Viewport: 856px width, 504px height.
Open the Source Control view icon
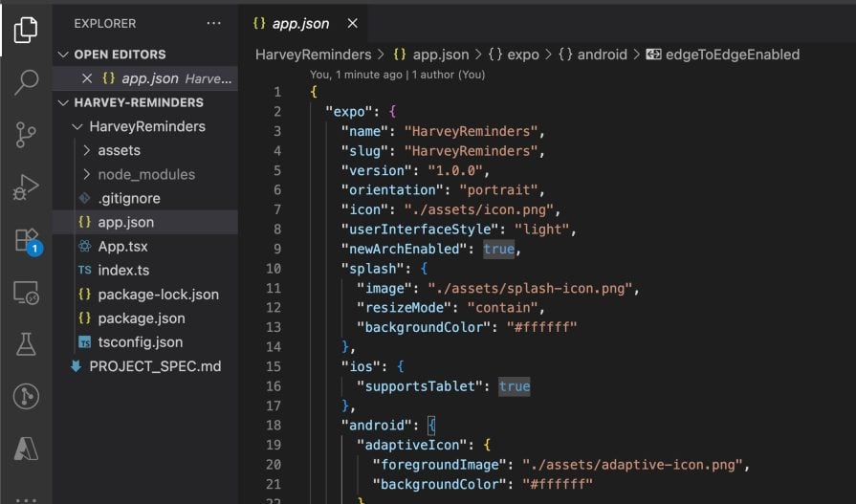pyautogui.click(x=26, y=135)
